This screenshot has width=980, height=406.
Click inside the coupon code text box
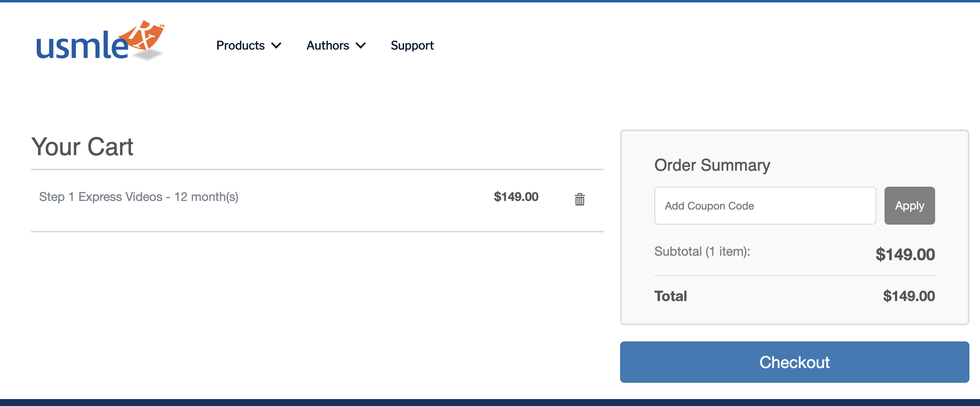(765, 205)
